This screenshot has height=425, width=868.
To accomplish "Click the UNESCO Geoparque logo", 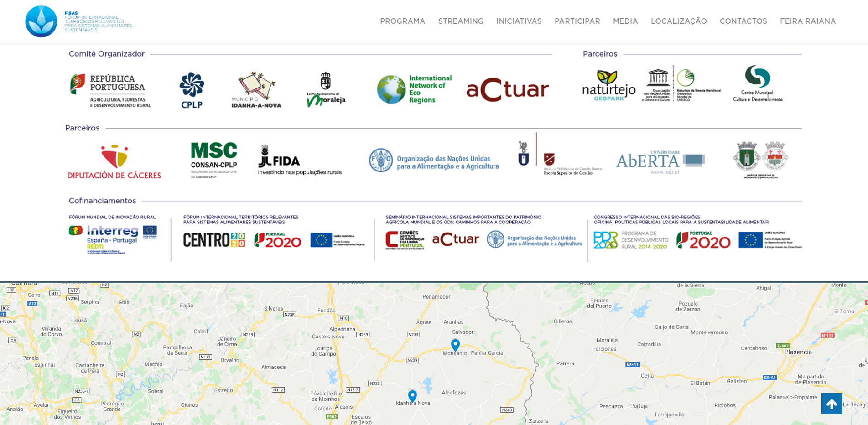I will click(682, 83).
